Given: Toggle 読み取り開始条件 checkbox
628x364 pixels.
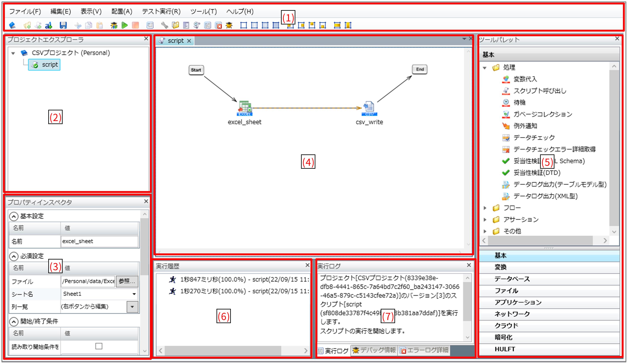Looking at the screenshot, I should (x=99, y=346).
